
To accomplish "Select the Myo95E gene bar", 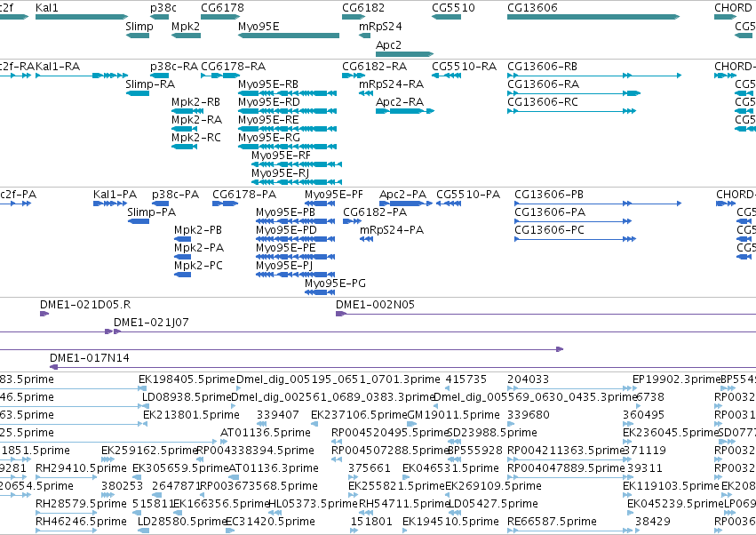I will [x=289, y=36].
